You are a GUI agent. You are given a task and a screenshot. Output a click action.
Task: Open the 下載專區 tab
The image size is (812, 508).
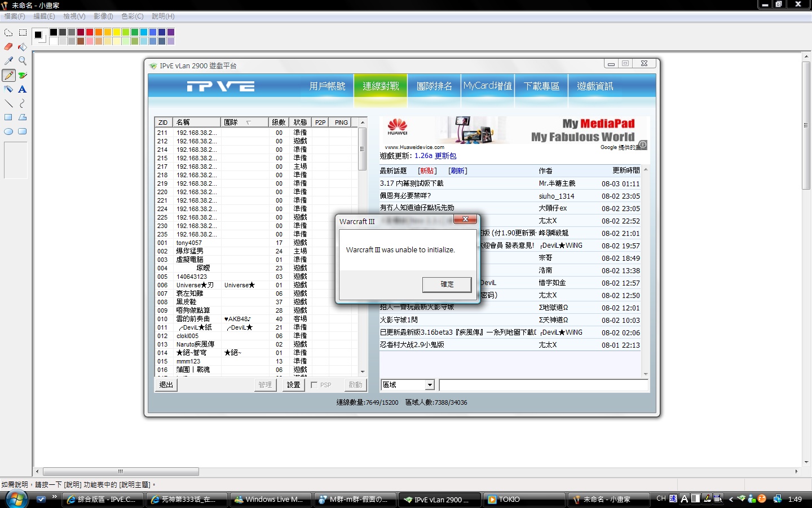[x=541, y=86]
